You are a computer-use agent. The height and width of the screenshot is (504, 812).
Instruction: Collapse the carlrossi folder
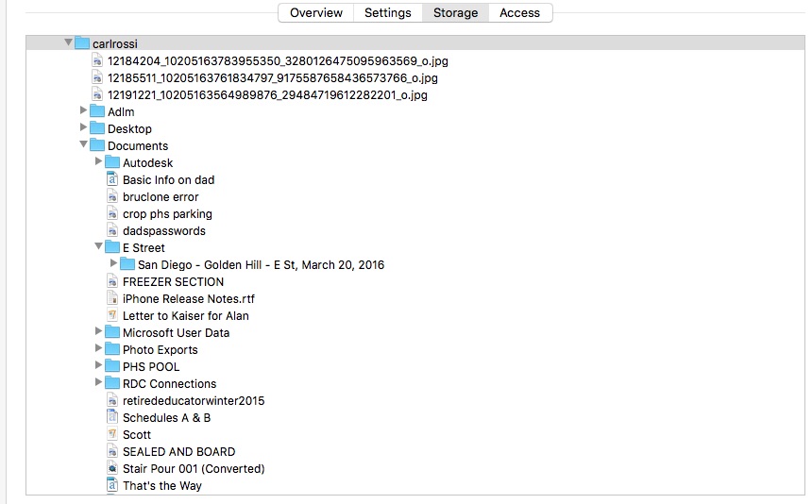pos(68,43)
